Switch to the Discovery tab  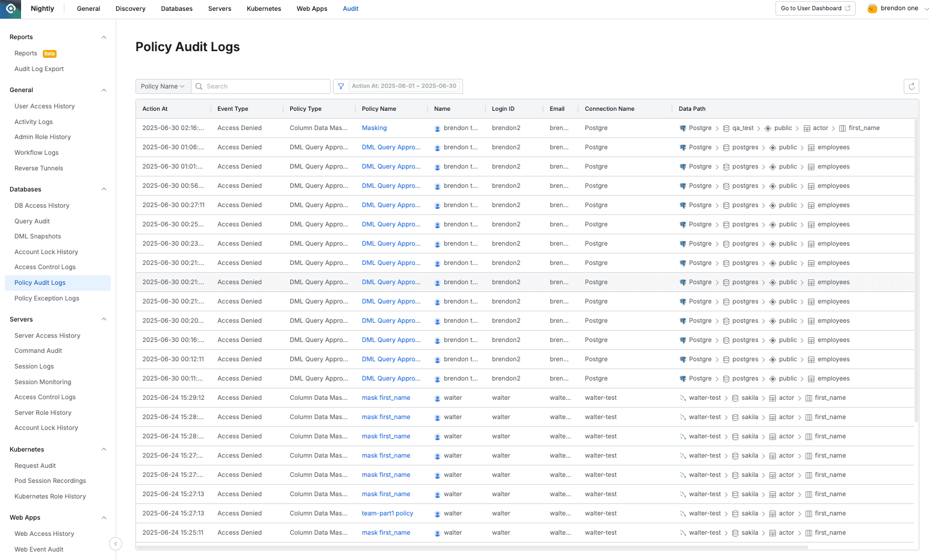130,8
